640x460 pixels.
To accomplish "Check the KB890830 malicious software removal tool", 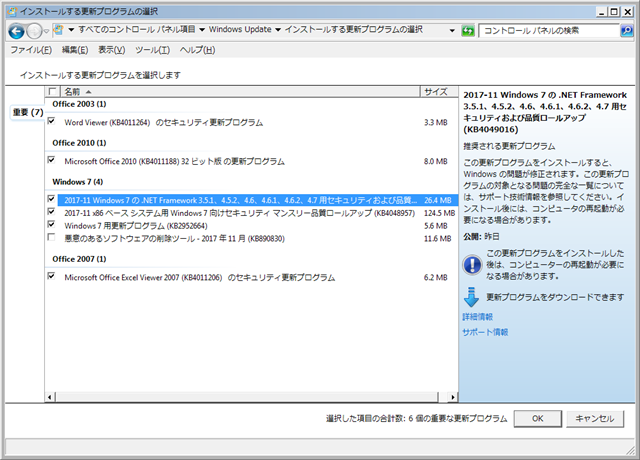I will pos(51,237).
